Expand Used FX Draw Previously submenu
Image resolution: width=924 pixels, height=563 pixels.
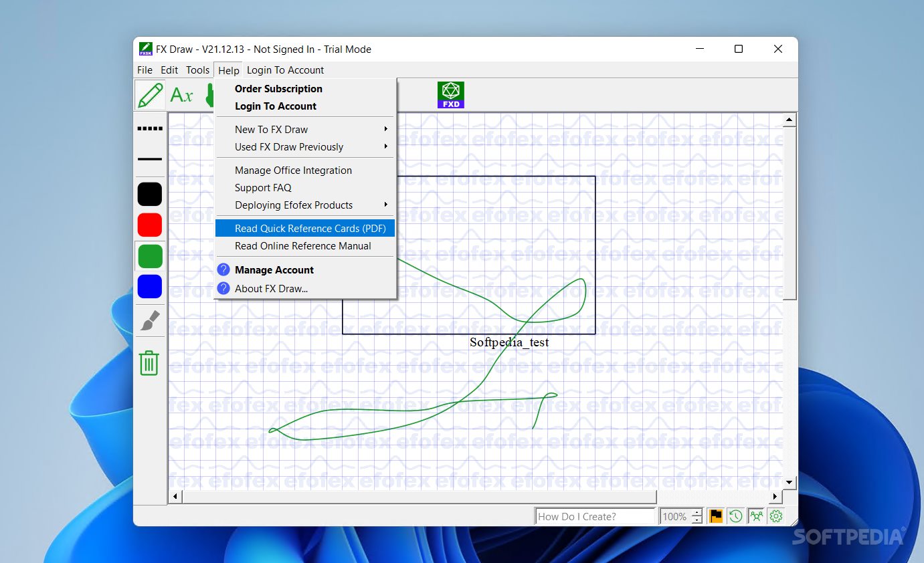[x=306, y=146]
